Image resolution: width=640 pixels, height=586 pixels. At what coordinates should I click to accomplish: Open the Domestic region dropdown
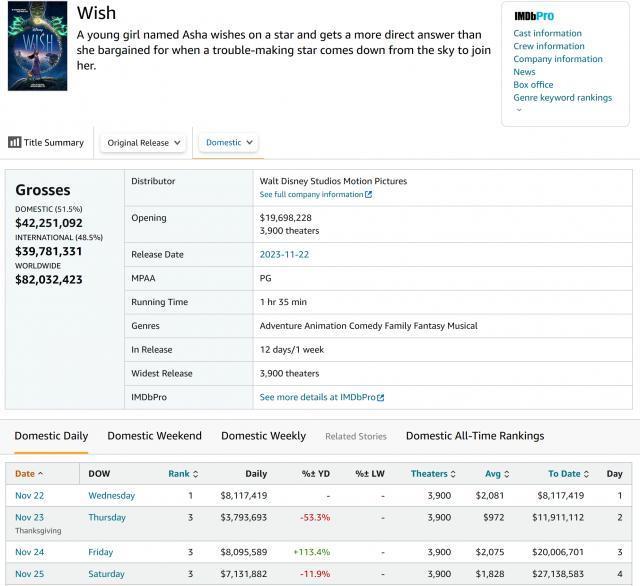pyautogui.click(x=230, y=143)
